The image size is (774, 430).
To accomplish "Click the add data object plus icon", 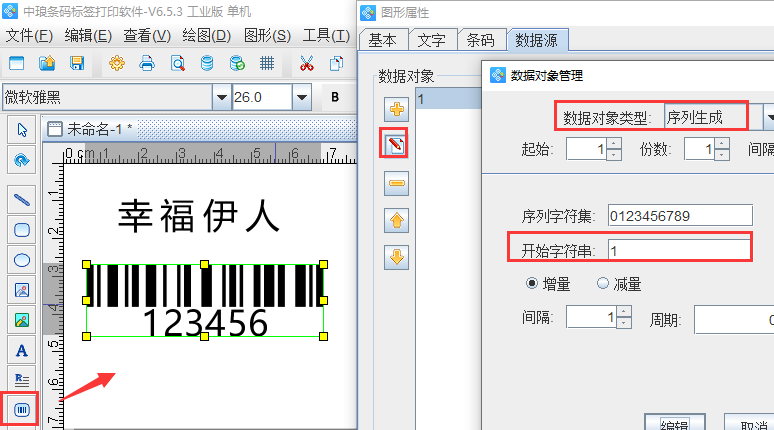I will click(x=396, y=108).
